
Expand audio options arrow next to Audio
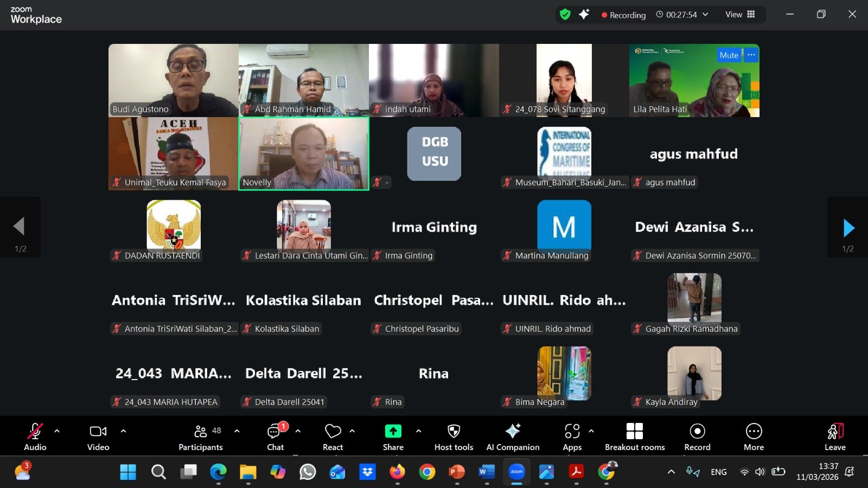click(x=57, y=431)
